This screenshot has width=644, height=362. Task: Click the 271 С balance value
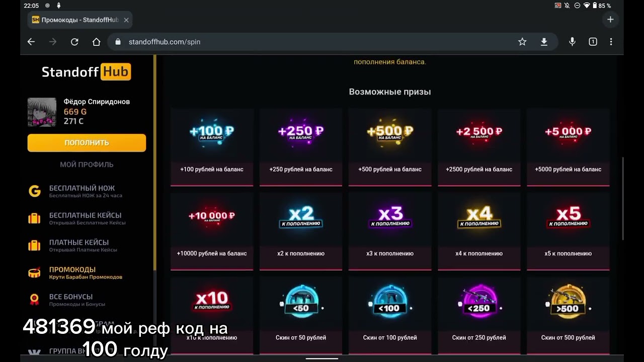click(73, 121)
